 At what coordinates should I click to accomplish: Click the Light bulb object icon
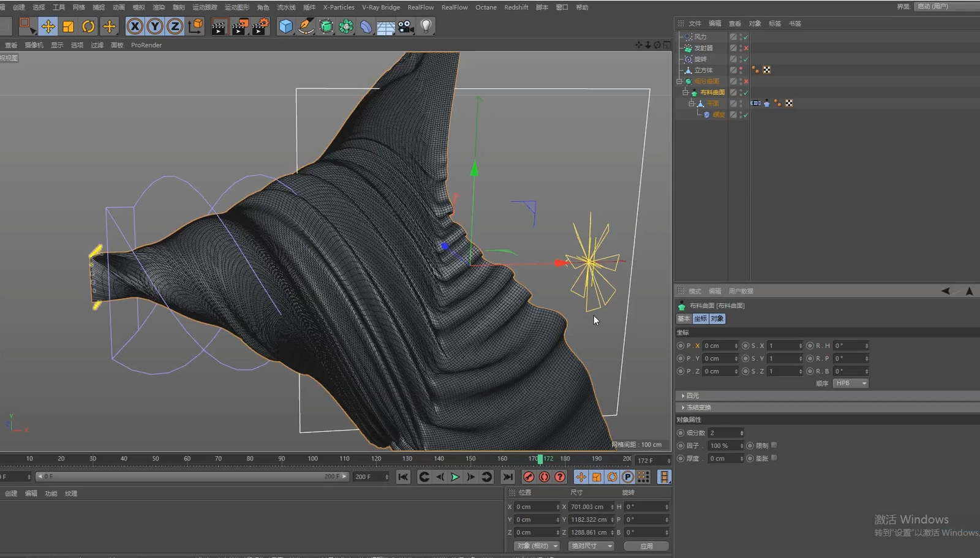[426, 26]
